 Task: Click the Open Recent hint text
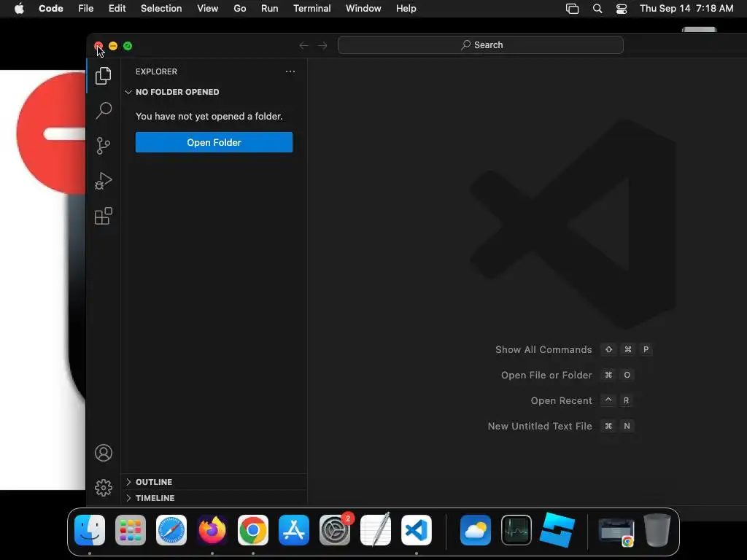[x=561, y=400]
